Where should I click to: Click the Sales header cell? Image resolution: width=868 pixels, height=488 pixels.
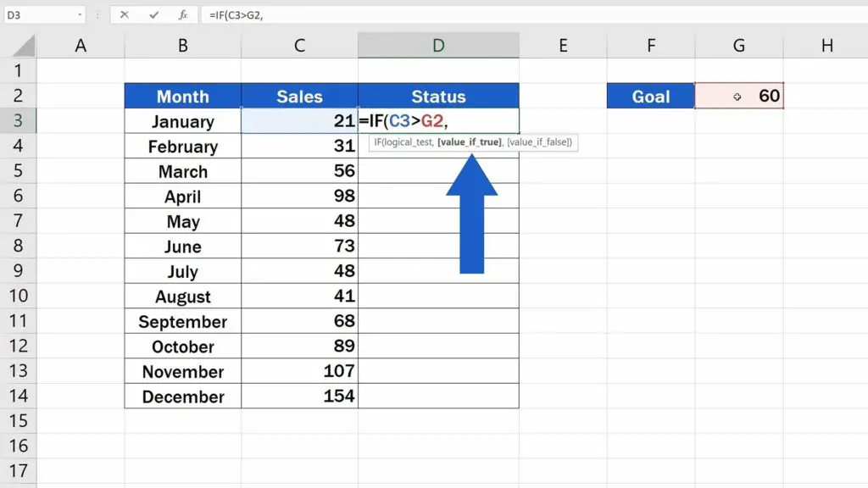[299, 96]
